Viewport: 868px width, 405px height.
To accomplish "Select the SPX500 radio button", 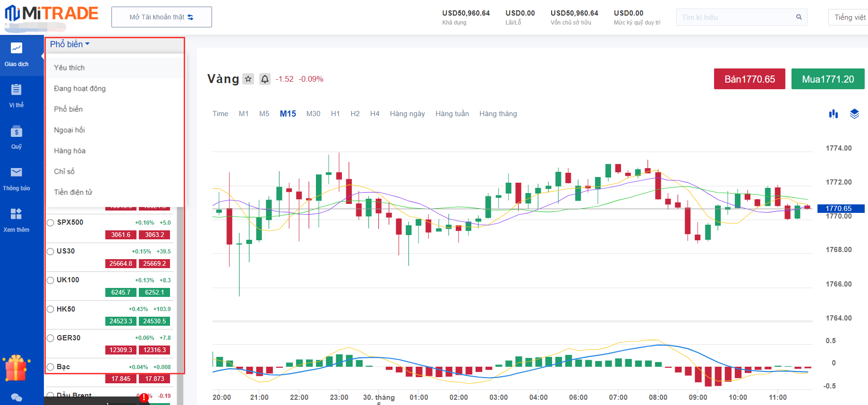I will [51, 223].
